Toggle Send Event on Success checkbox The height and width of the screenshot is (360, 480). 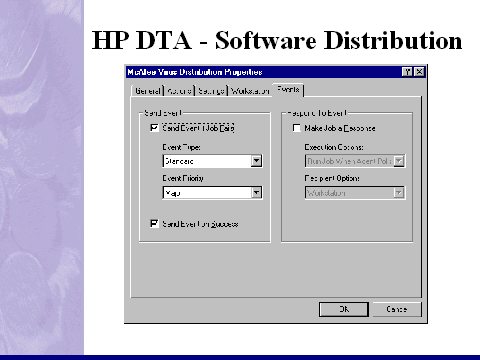pyautogui.click(x=154, y=223)
